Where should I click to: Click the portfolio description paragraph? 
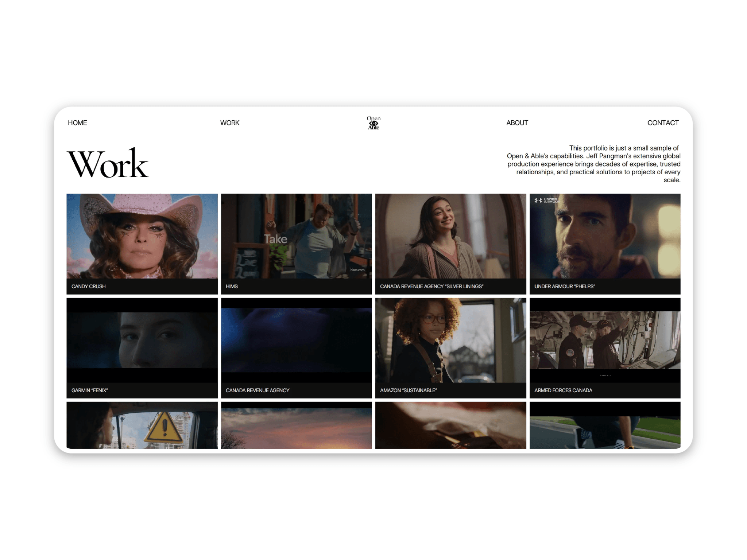coord(593,164)
